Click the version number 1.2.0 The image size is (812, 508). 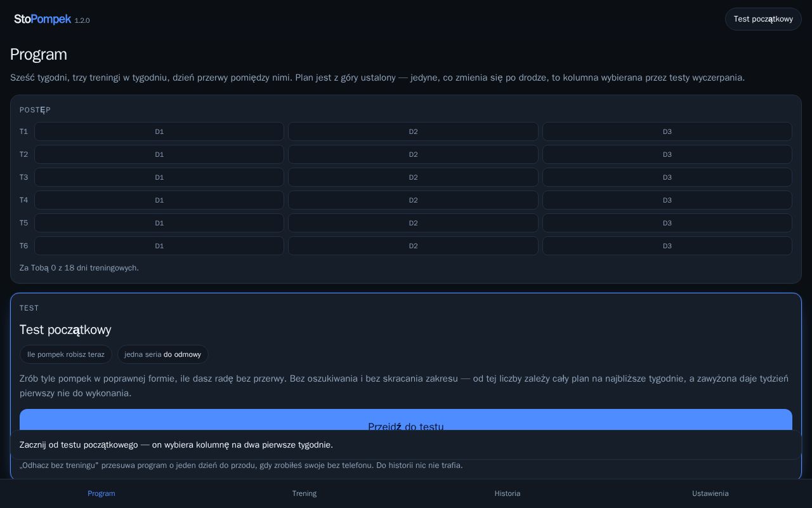click(82, 21)
